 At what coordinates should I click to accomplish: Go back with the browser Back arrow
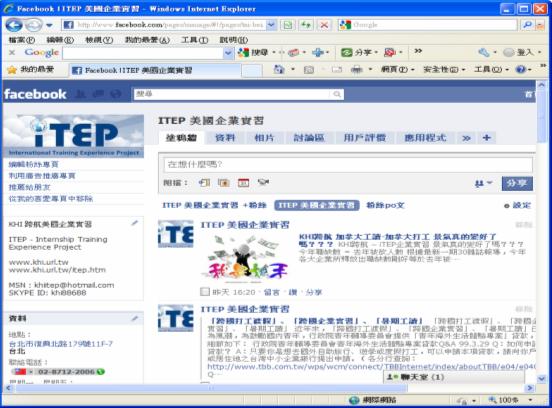tap(14, 25)
